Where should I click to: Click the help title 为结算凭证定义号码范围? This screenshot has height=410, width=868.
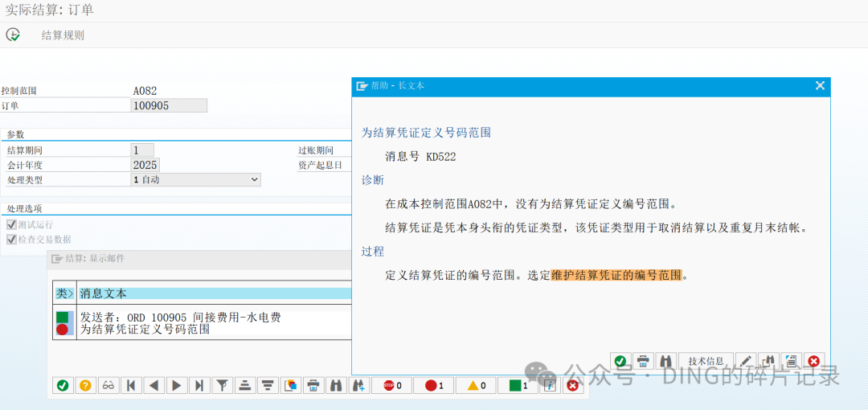point(426,133)
